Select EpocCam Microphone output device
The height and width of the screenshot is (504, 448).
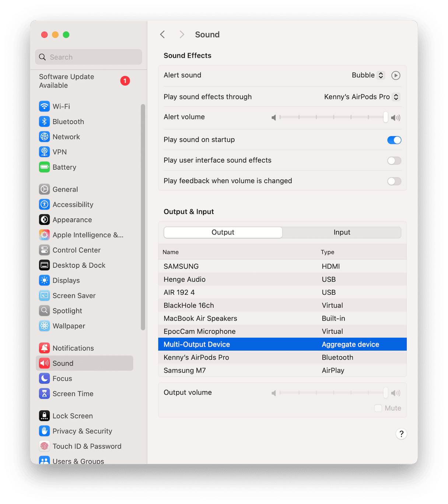pos(283,331)
